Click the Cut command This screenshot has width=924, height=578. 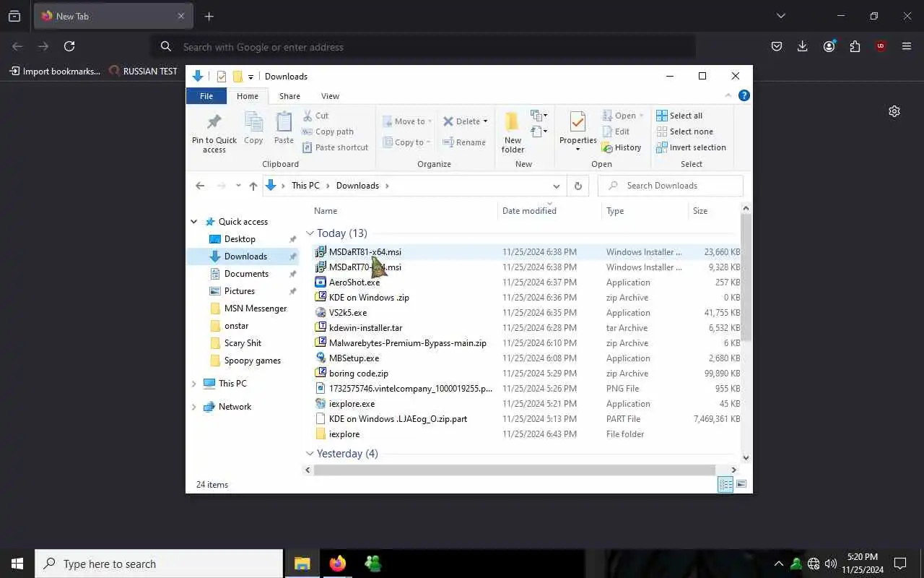(x=315, y=116)
